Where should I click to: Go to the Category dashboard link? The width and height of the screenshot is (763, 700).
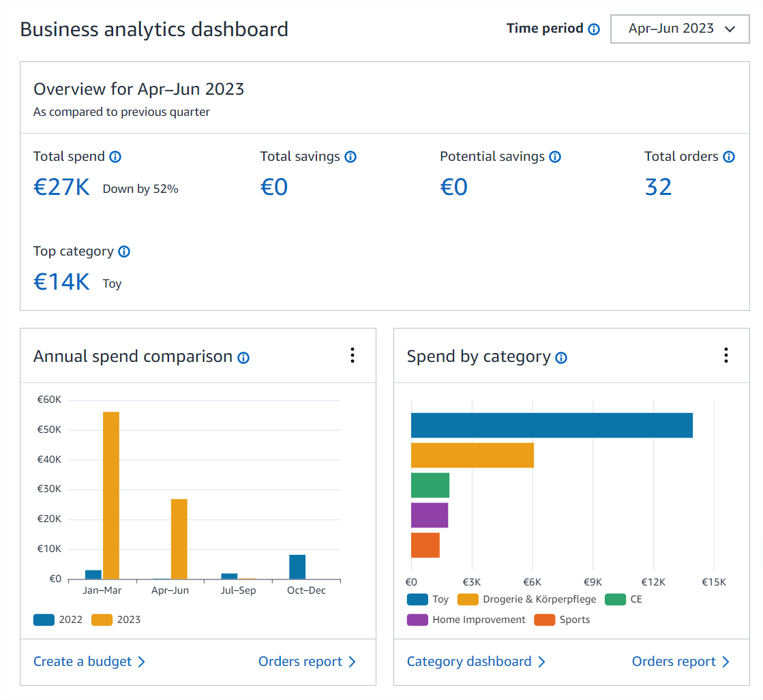click(476, 662)
